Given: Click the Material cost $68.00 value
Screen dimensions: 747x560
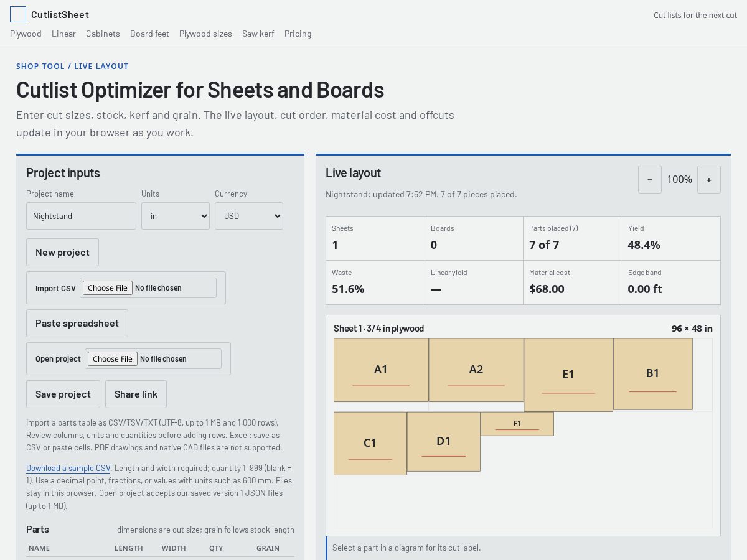Looking at the screenshot, I should pos(547,289).
